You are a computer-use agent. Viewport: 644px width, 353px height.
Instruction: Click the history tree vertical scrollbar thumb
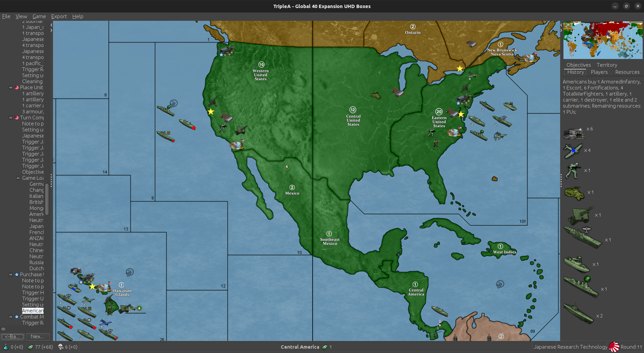point(47,199)
